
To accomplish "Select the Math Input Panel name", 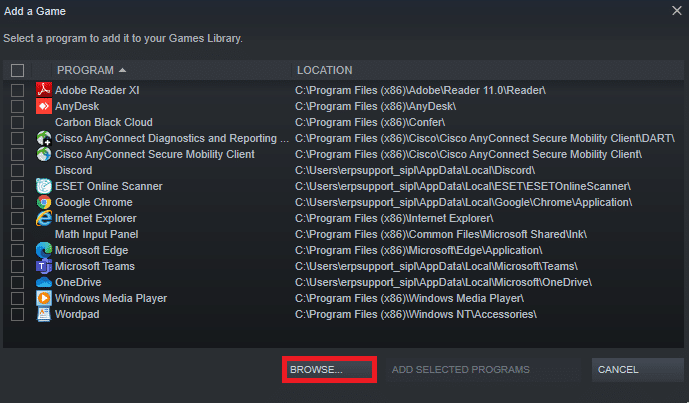I will click(x=96, y=234).
